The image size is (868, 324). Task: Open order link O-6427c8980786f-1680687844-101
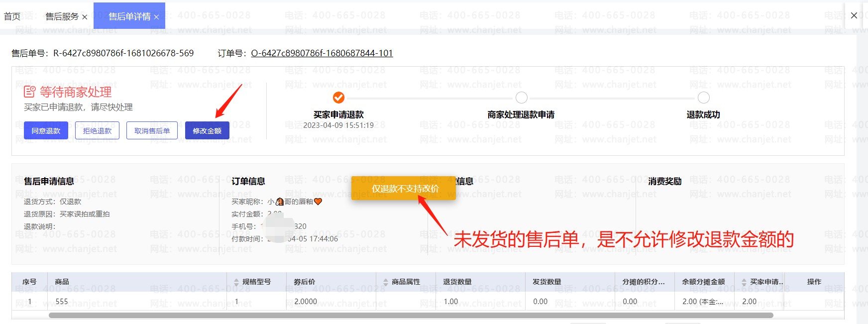point(322,53)
